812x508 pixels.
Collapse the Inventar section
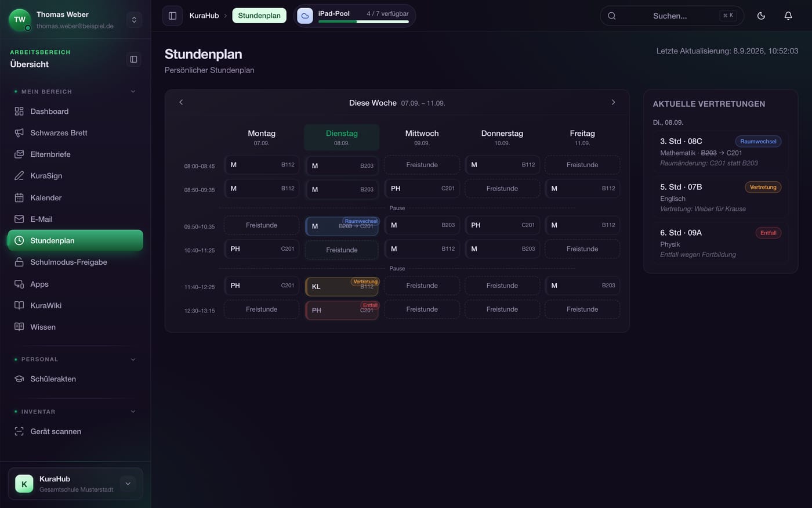coord(133,412)
